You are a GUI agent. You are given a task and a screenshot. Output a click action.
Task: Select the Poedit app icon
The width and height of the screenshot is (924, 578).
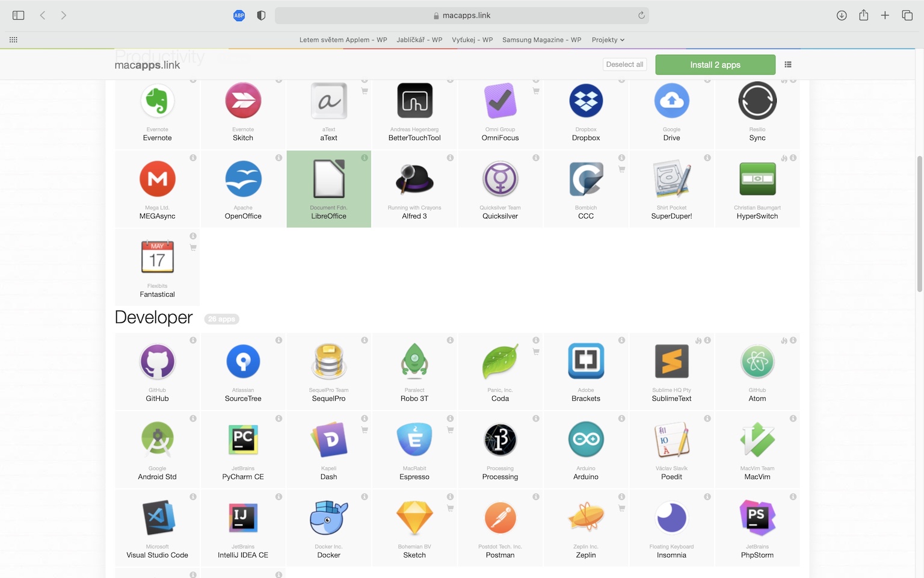[x=671, y=440]
